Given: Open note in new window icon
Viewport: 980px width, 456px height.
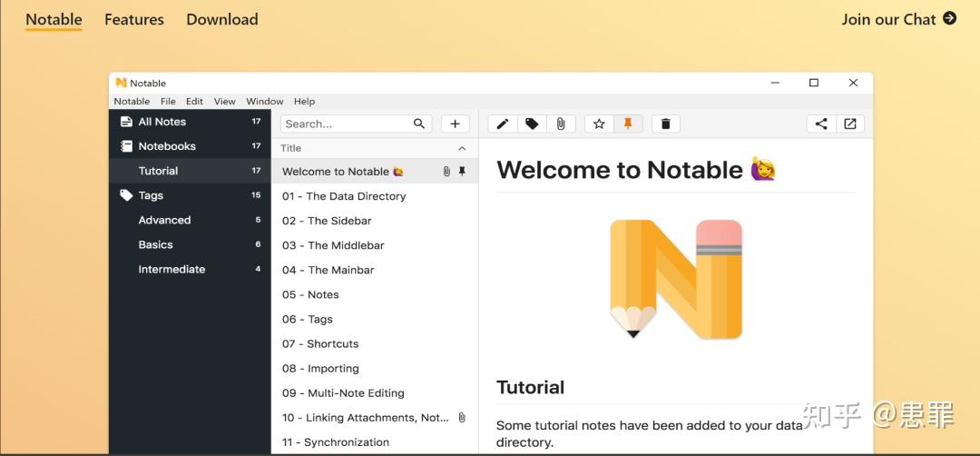Looking at the screenshot, I should coord(850,124).
